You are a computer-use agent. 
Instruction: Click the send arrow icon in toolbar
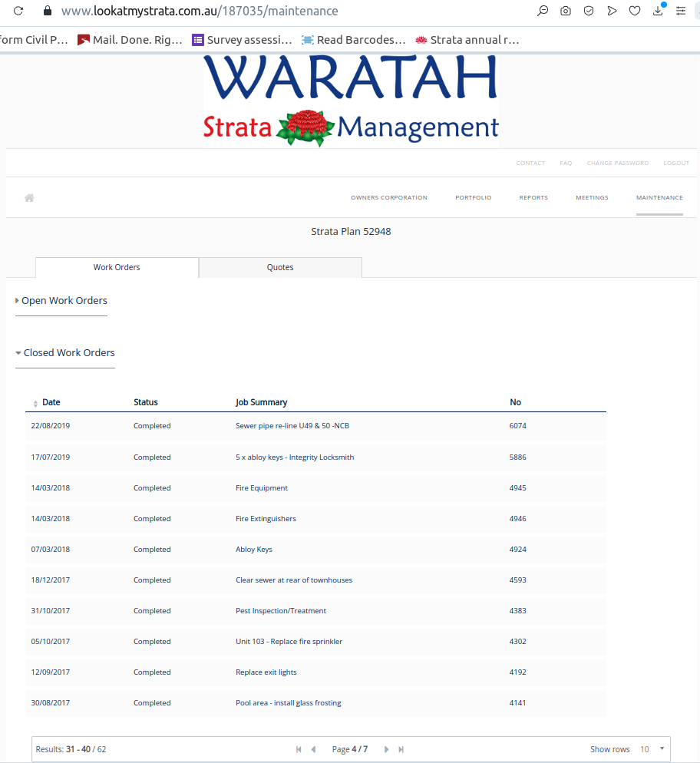pyautogui.click(x=612, y=11)
